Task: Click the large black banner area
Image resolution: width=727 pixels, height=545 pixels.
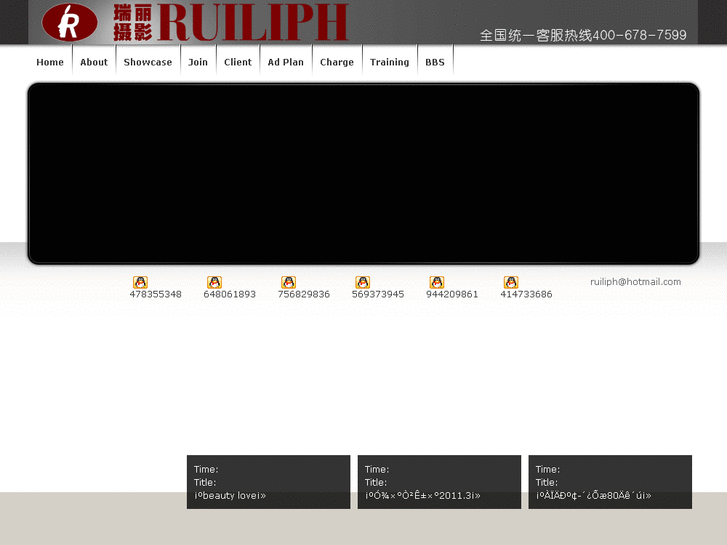Action: [364, 174]
